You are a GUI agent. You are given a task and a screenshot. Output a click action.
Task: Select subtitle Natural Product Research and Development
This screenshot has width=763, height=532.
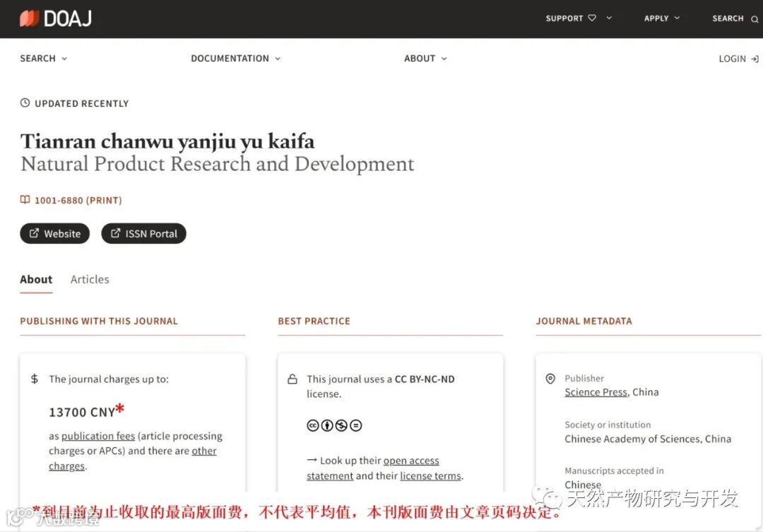[218, 164]
